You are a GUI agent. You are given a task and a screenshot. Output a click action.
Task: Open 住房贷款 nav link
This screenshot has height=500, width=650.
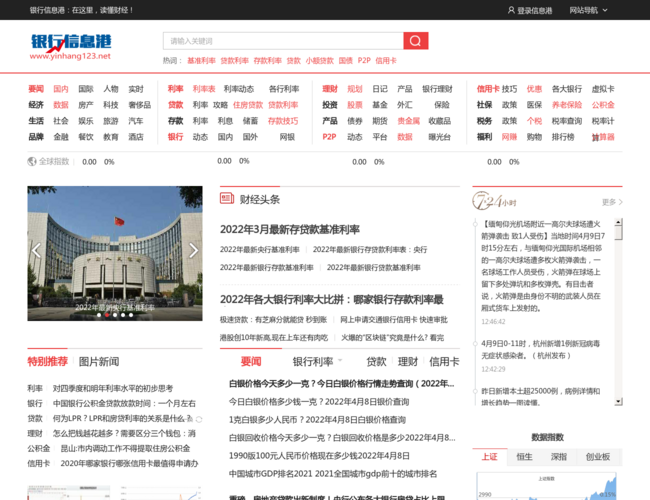tap(248, 105)
